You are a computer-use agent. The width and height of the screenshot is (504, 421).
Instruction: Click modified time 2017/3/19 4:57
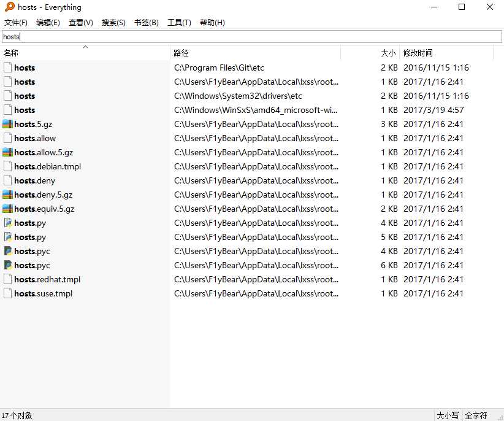click(433, 110)
